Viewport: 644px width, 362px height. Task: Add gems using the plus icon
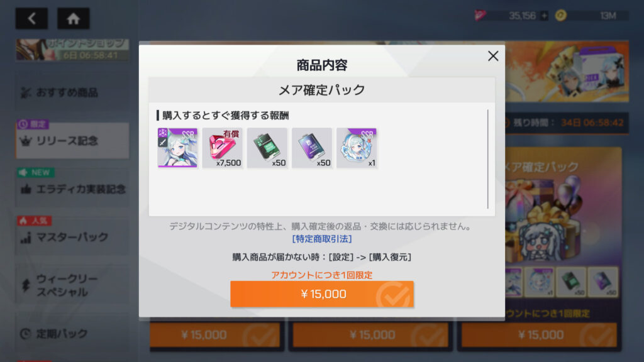544,16
